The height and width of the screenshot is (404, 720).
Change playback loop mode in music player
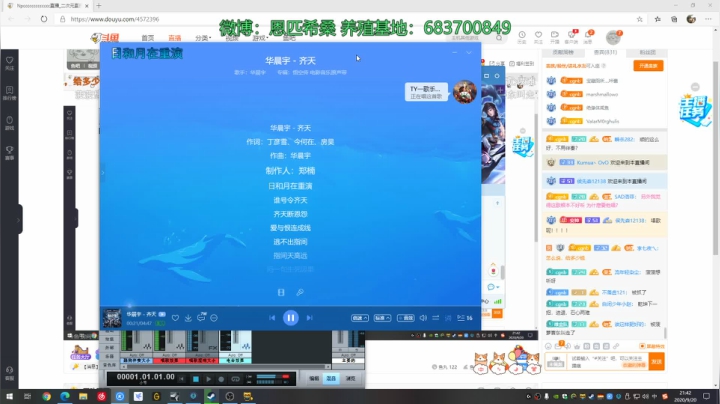pyautogui.click(x=436, y=318)
